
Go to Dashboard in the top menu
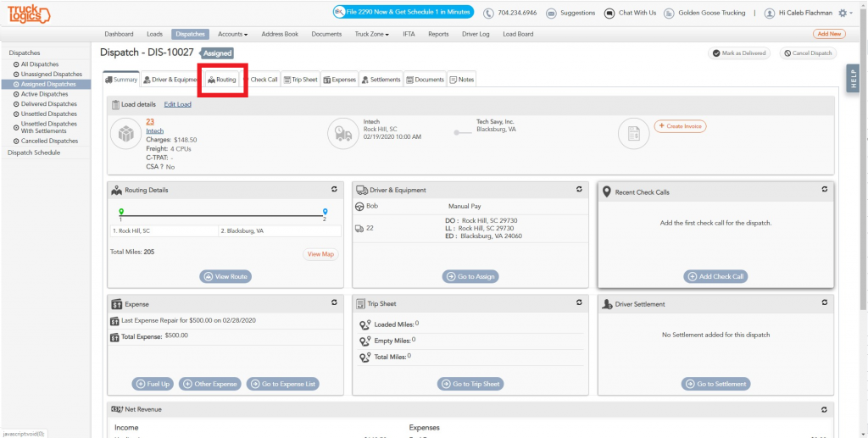click(119, 34)
